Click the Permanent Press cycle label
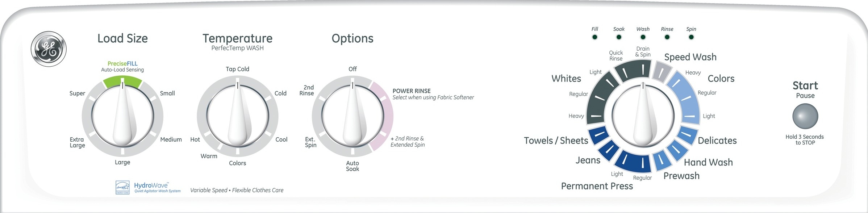The image size is (868, 213). (597, 186)
